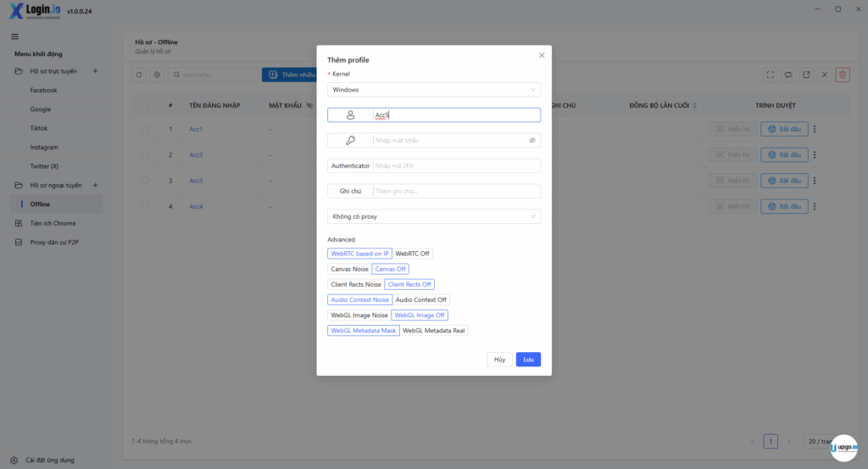This screenshot has height=469, width=868.
Task: Click the refresh icon in the toolbar
Action: coord(140,75)
